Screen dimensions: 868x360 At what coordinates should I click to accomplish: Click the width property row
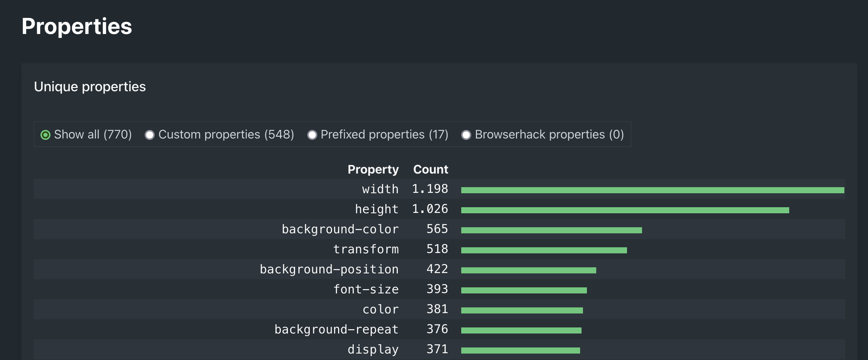(380, 189)
